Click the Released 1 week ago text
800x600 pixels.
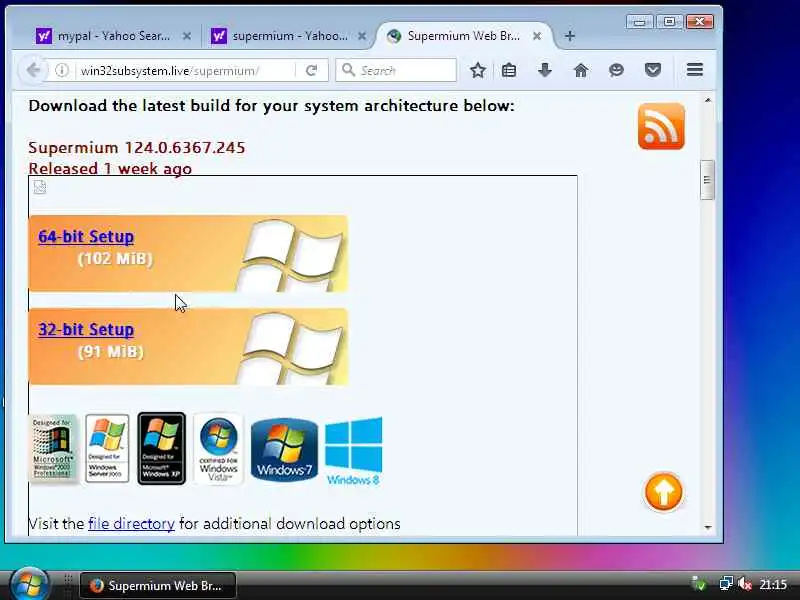tap(110, 168)
